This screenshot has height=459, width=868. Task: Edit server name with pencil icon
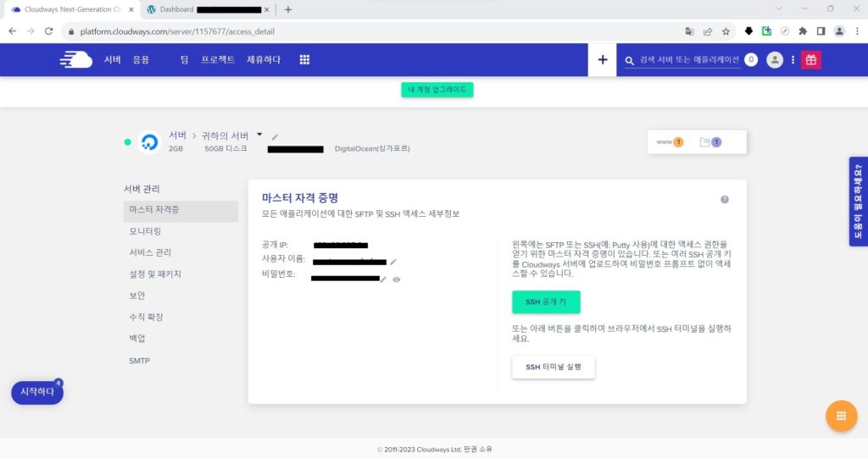point(275,136)
